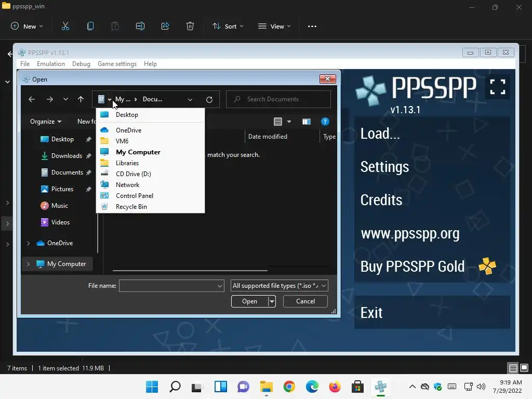Toggle PPSSPP fullscreen icon
The width and height of the screenshot is (532, 399).
[497, 87]
